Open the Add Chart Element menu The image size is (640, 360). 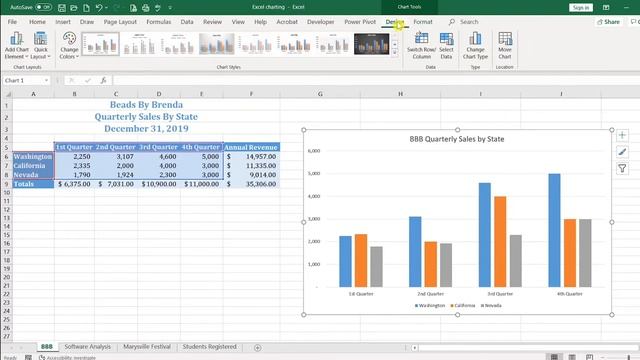[16, 45]
